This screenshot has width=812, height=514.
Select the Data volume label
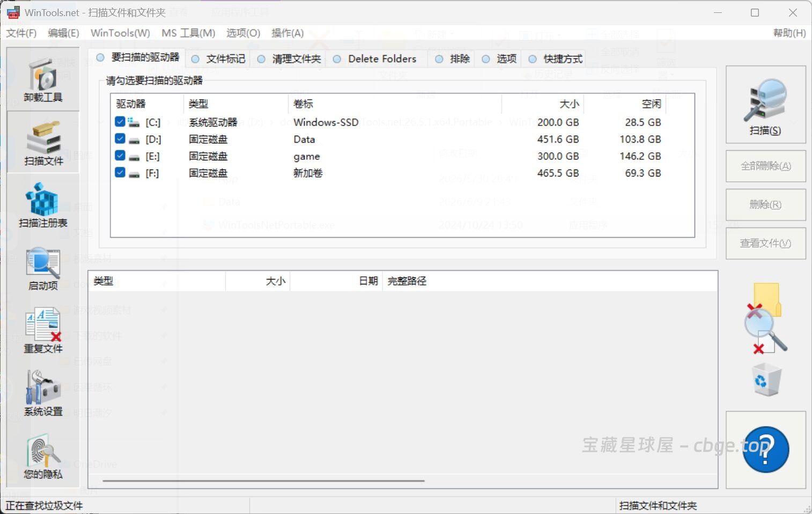click(x=304, y=139)
